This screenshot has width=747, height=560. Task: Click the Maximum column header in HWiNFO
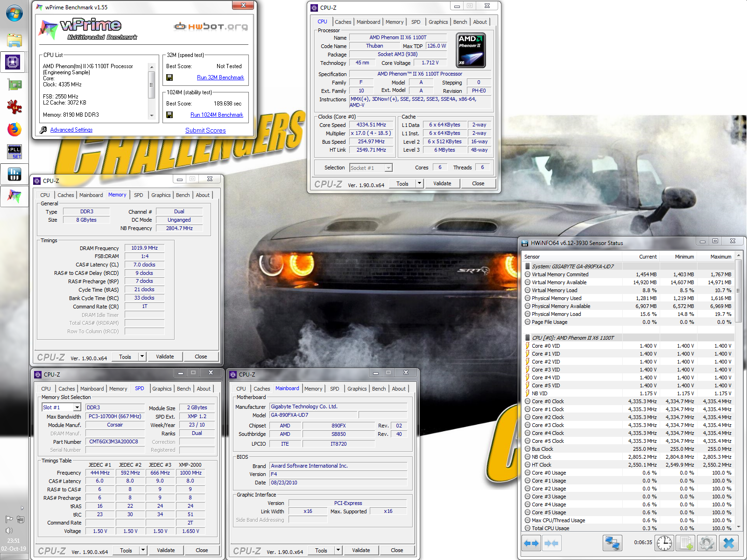coord(715,257)
